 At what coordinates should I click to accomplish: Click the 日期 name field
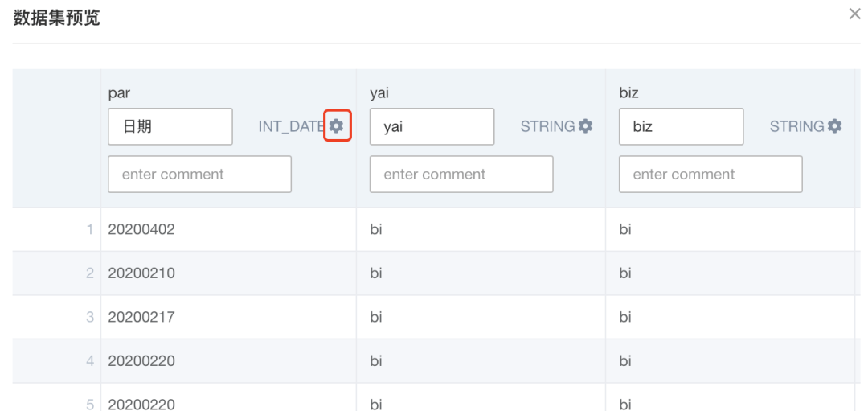170,126
